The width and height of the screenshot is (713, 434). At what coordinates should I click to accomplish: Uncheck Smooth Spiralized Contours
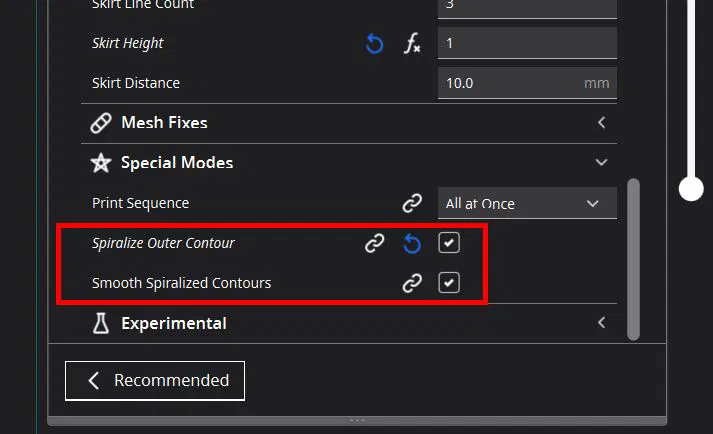pos(450,283)
